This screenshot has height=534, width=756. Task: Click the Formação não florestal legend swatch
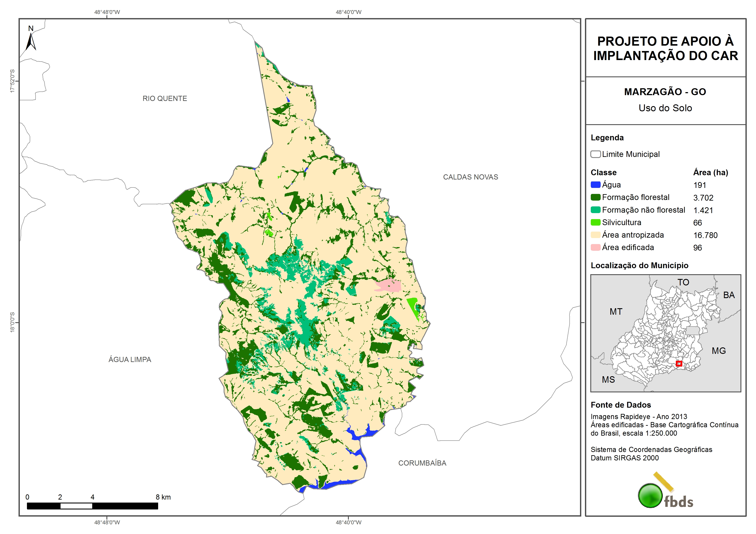click(x=595, y=210)
